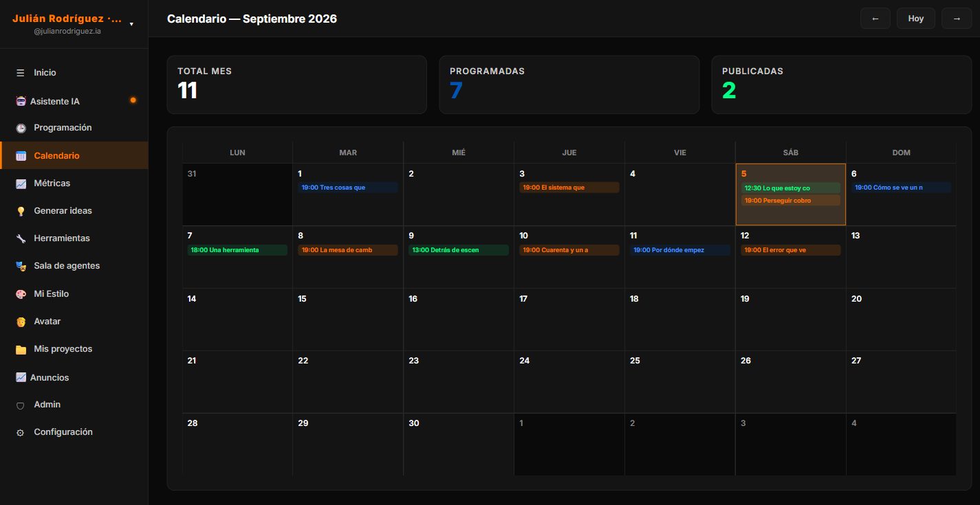
Task: Open event '19:00 Cómo se ve un n'
Action: [x=902, y=188]
